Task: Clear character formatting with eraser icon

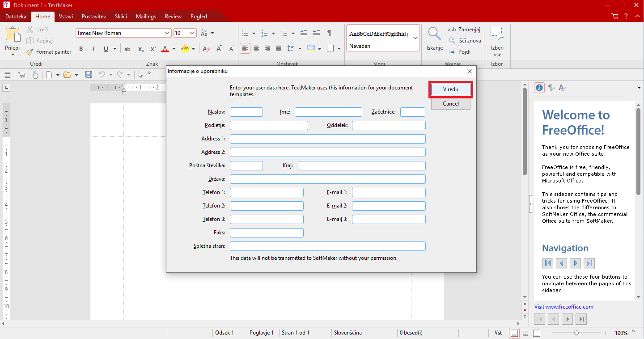Action: [x=206, y=49]
